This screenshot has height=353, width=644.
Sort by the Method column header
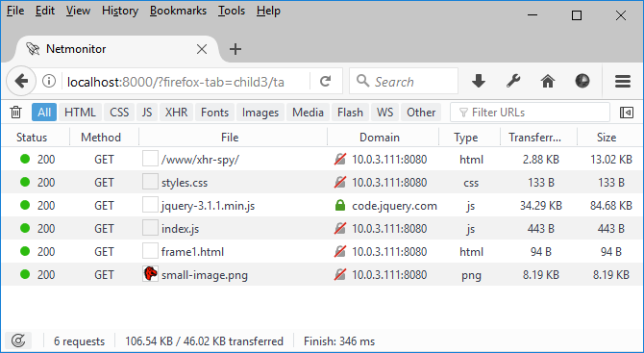tap(105, 137)
